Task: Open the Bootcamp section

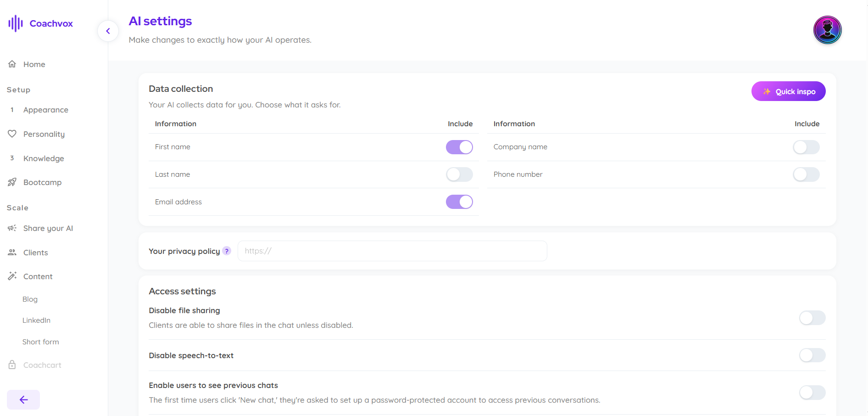Action: pos(42,182)
